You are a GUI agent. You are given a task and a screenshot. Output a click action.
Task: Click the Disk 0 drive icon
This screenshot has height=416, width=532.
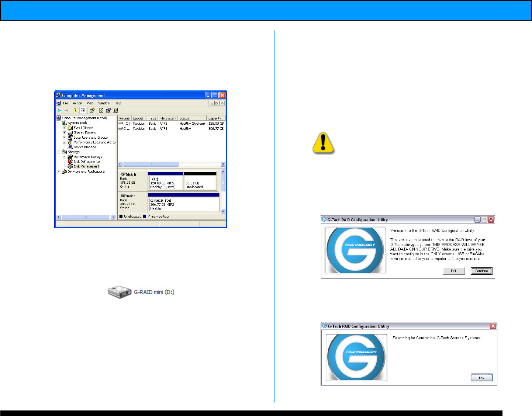tap(123, 174)
